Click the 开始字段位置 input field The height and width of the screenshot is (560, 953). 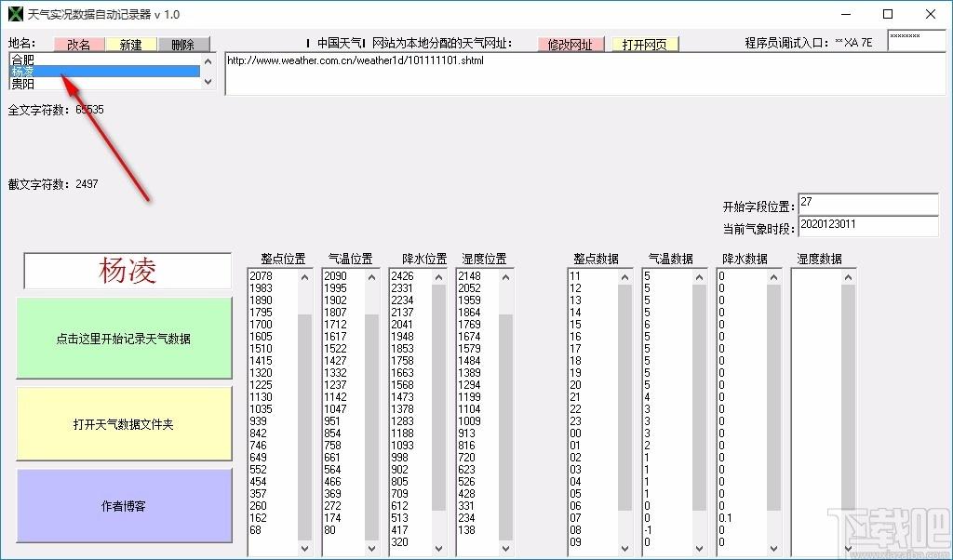(868, 204)
